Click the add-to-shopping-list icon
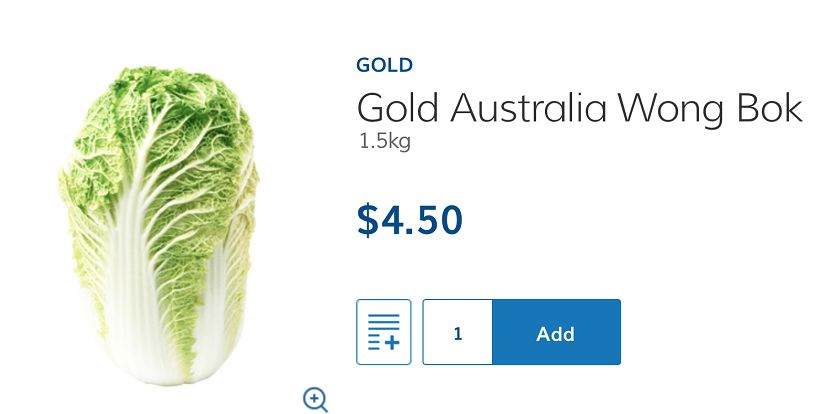The width and height of the screenshot is (835, 414). (x=383, y=332)
